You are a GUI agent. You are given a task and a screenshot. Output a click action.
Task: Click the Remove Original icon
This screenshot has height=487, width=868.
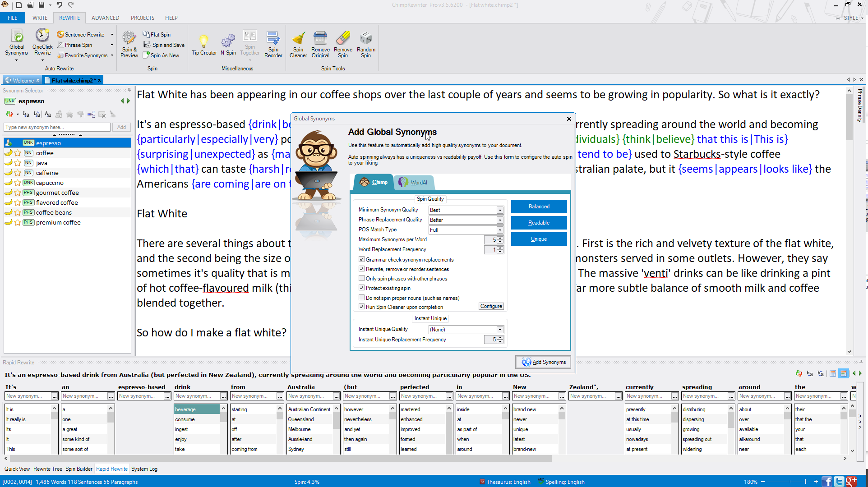pos(320,38)
